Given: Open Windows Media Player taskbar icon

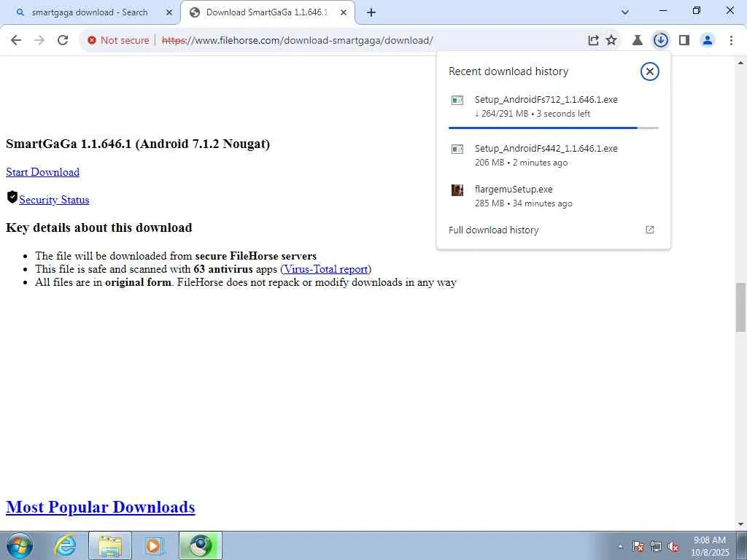Looking at the screenshot, I should (x=154, y=545).
